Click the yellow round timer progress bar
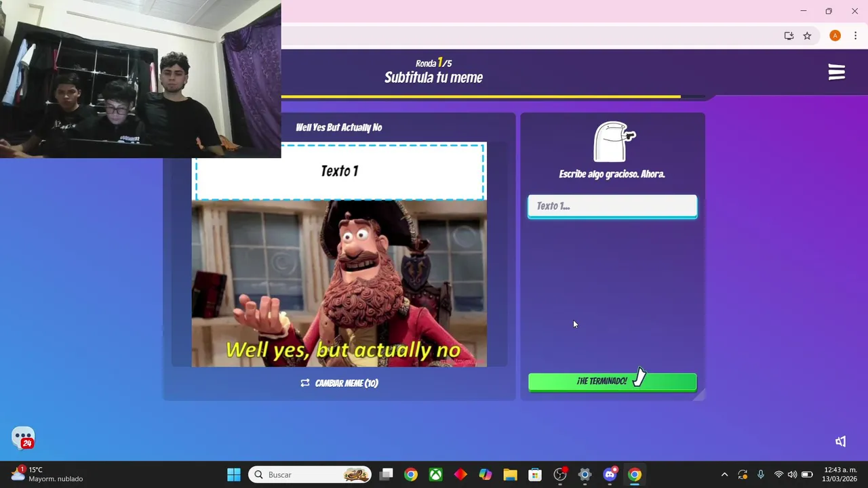 pos(481,97)
